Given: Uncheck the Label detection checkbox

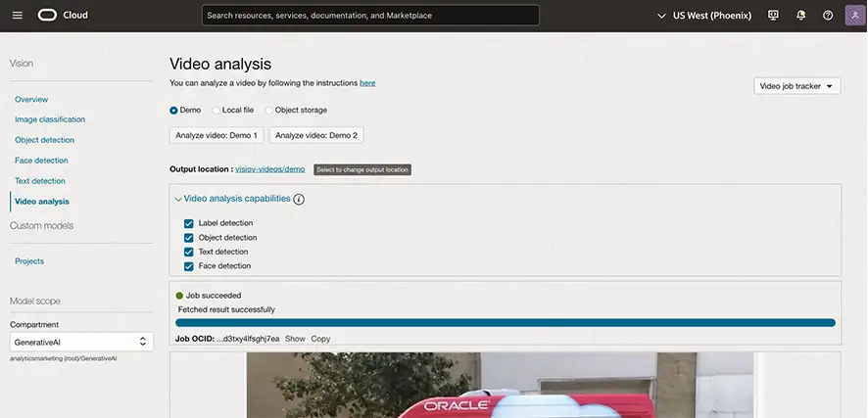Looking at the screenshot, I should pyautogui.click(x=189, y=223).
